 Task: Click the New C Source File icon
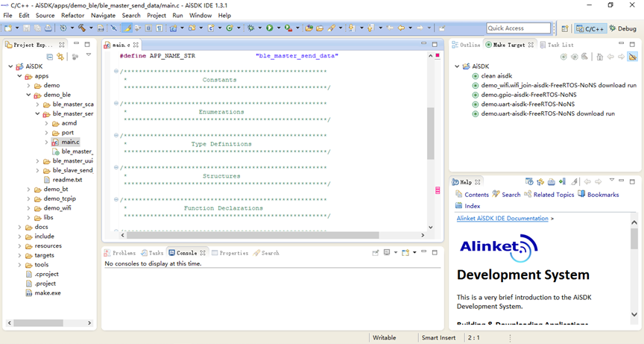tap(211, 28)
